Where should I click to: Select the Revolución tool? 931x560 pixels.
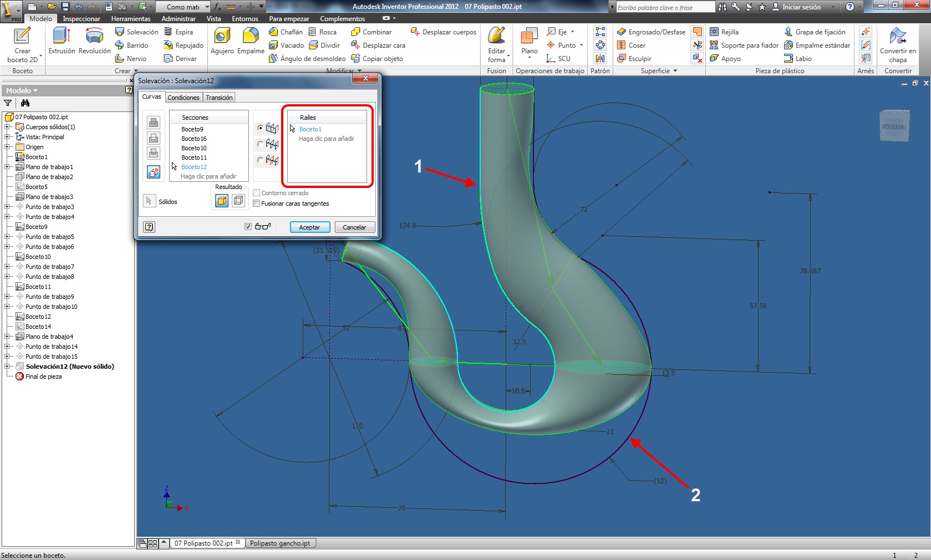point(95,40)
